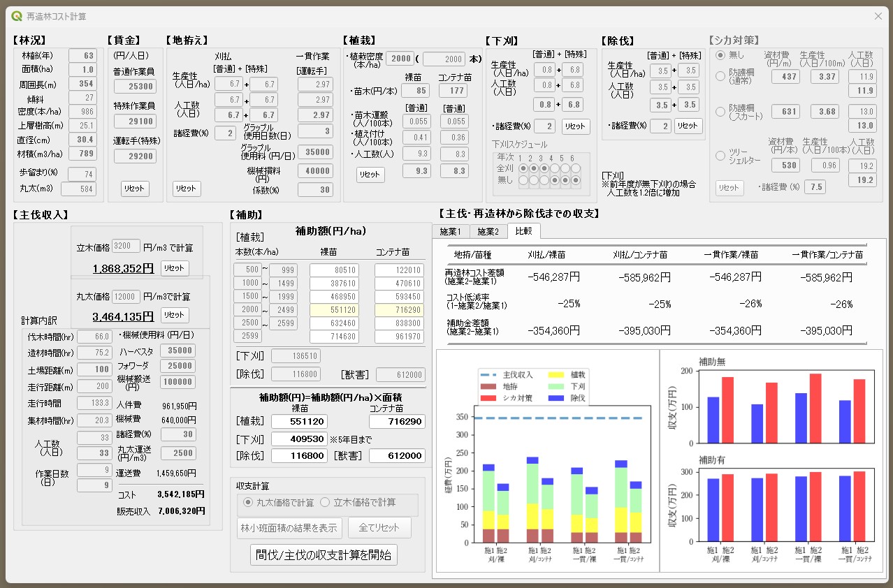Image resolution: width=893 pixels, height=588 pixels.
Task: Edit the ハーベスタ machine fee field
Action: pyautogui.click(x=177, y=351)
